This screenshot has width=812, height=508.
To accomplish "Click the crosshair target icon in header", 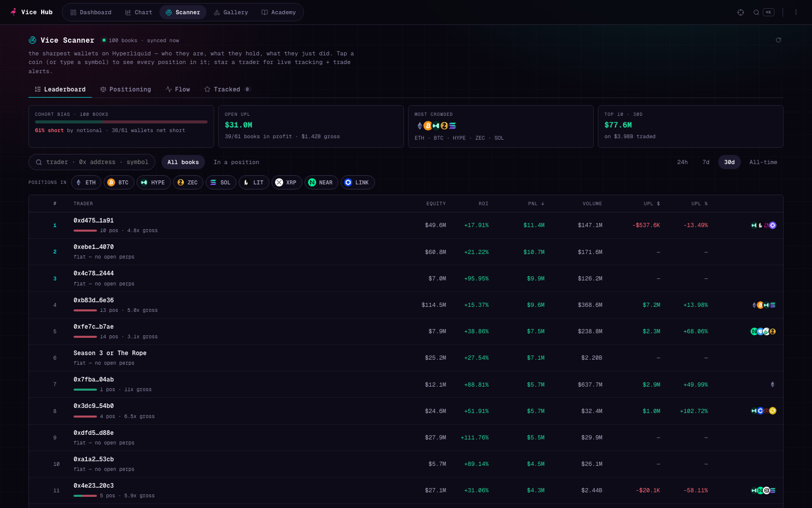I will pyautogui.click(x=740, y=12).
